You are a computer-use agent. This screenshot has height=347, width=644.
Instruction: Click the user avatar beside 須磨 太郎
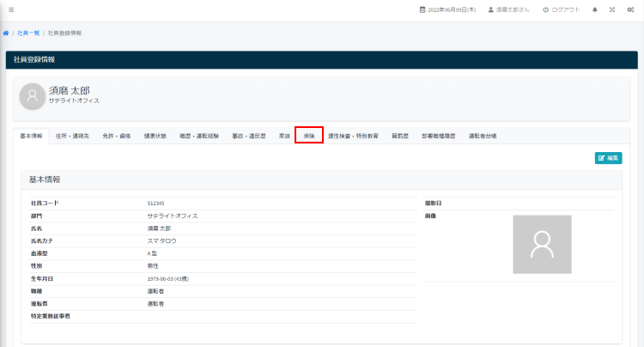pyautogui.click(x=33, y=96)
